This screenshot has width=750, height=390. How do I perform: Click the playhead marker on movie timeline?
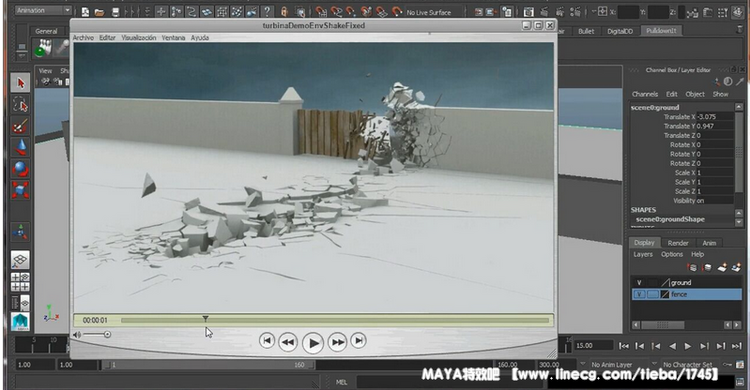[x=205, y=319]
